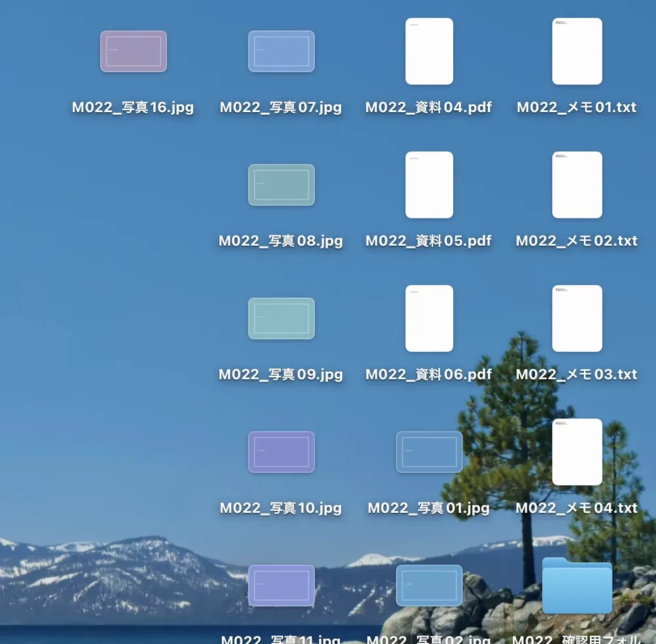This screenshot has height=644, width=656.
Task: Click the file name label M022_メモ04.txt
Action: point(577,508)
